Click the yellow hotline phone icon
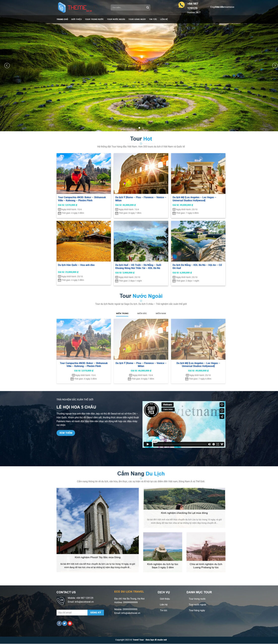This screenshot has width=278, height=644. coord(181,5)
